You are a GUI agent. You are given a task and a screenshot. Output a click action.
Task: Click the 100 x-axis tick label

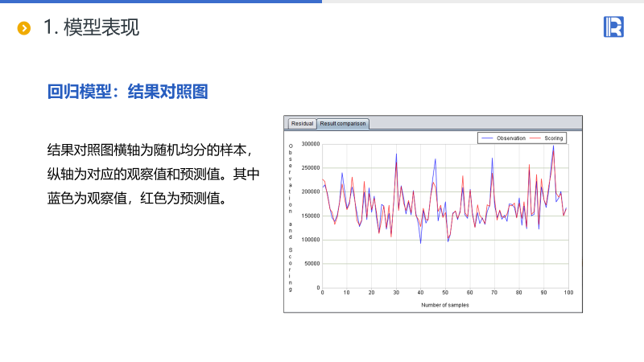(568, 292)
